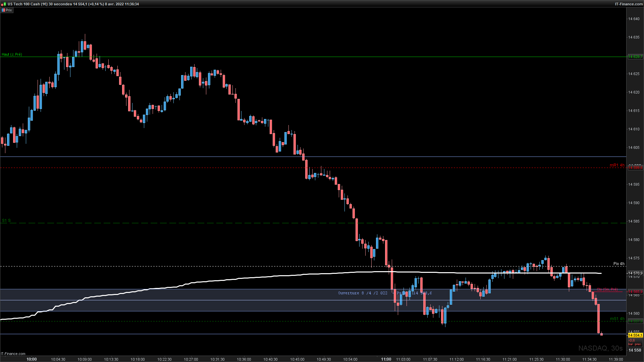
Task: Select the mS1 4h support label
Action: pos(617,319)
